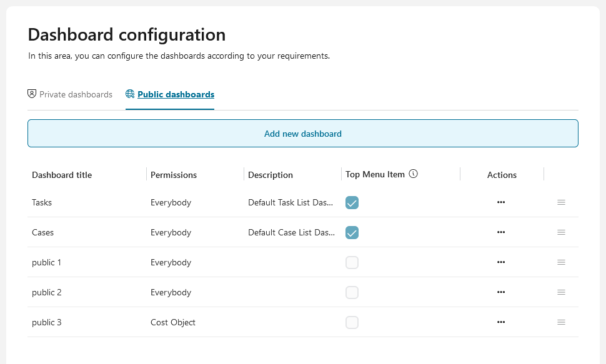The image size is (606, 364).
Task: Check the Top Menu Item box for public 3
Action: pos(352,322)
